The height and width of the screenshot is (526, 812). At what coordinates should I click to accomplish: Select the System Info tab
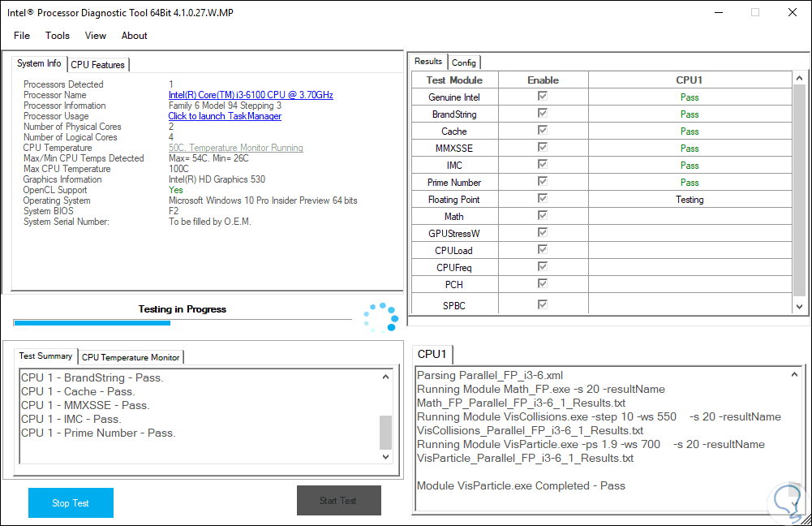39,63
